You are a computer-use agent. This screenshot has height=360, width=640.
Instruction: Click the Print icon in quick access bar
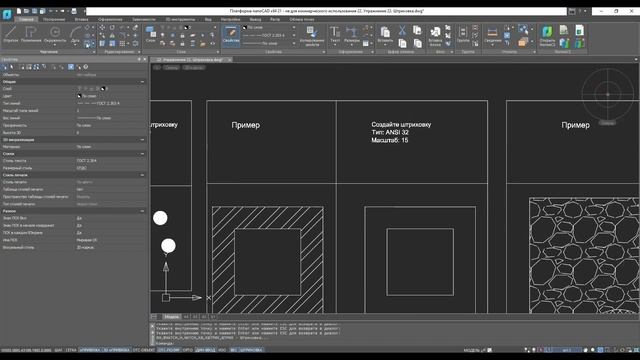(x=74, y=11)
